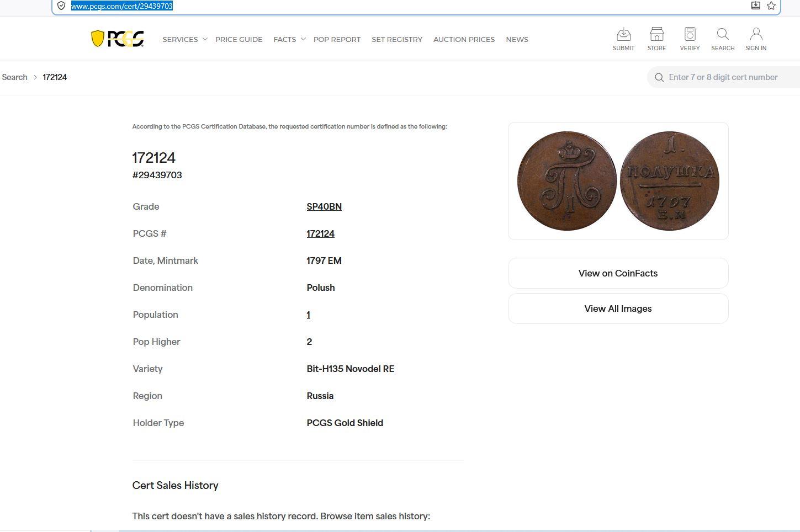Open the Price Guide menu item

[239, 39]
